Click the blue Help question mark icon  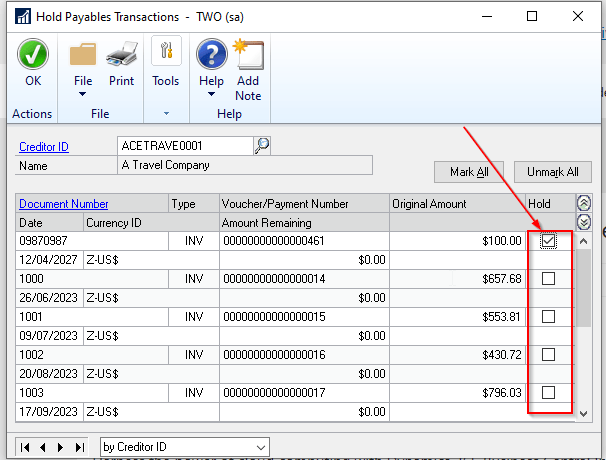click(211, 55)
